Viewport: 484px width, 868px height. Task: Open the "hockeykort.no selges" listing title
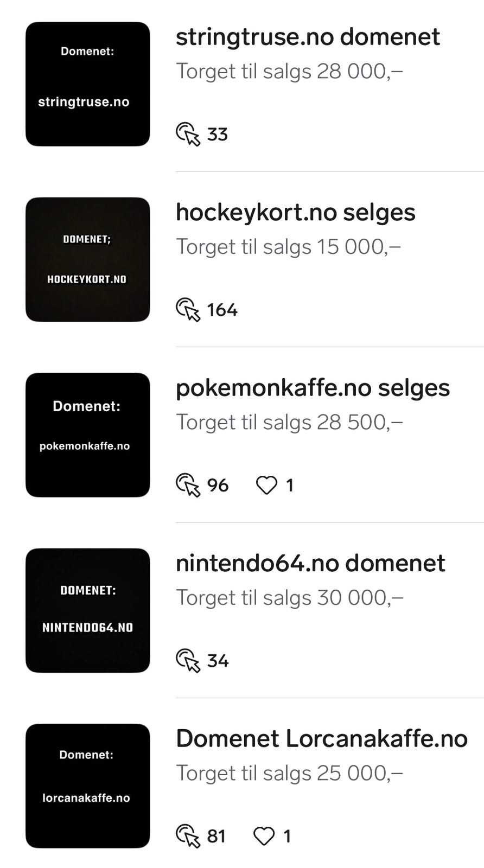pyautogui.click(x=295, y=212)
